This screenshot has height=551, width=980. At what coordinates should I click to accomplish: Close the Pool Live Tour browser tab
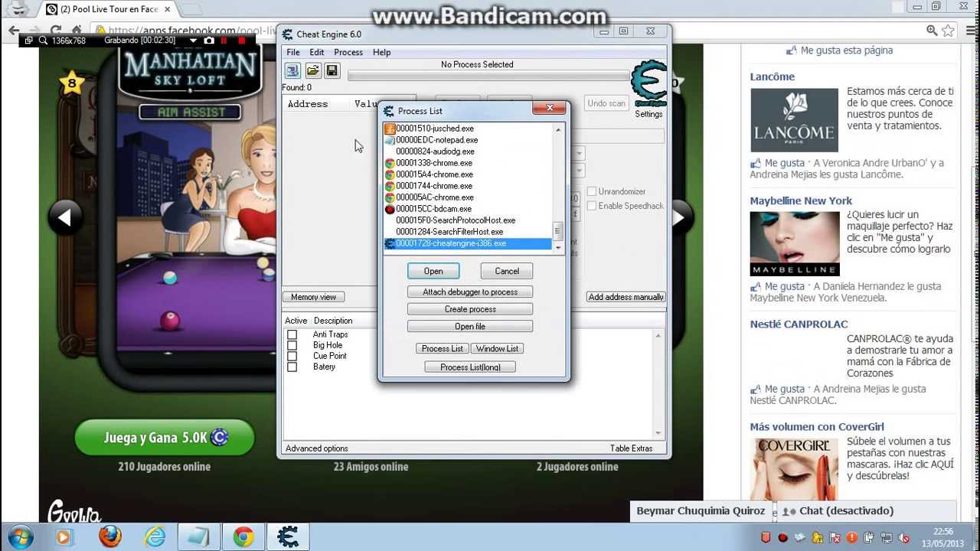click(168, 9)
